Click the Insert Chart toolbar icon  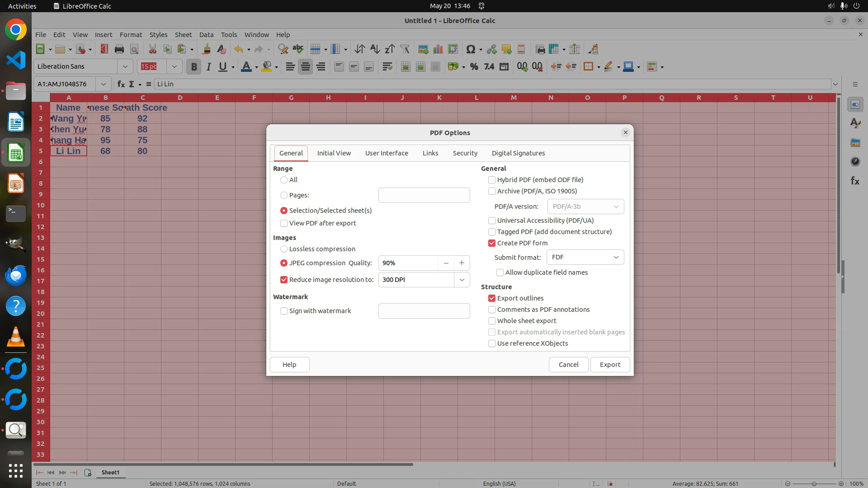438,49
